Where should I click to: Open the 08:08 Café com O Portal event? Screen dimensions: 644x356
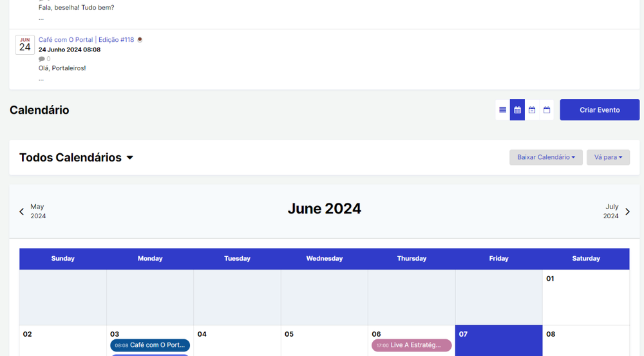(150, 345)
